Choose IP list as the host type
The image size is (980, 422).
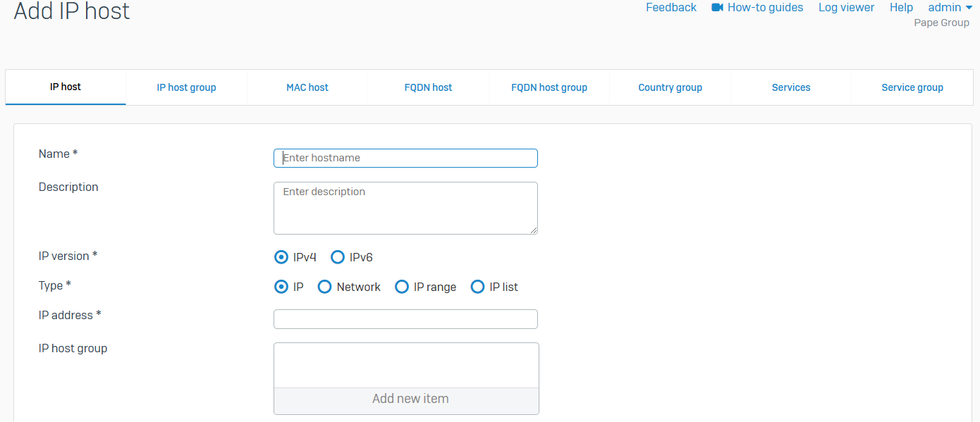[x=478, y=287]
